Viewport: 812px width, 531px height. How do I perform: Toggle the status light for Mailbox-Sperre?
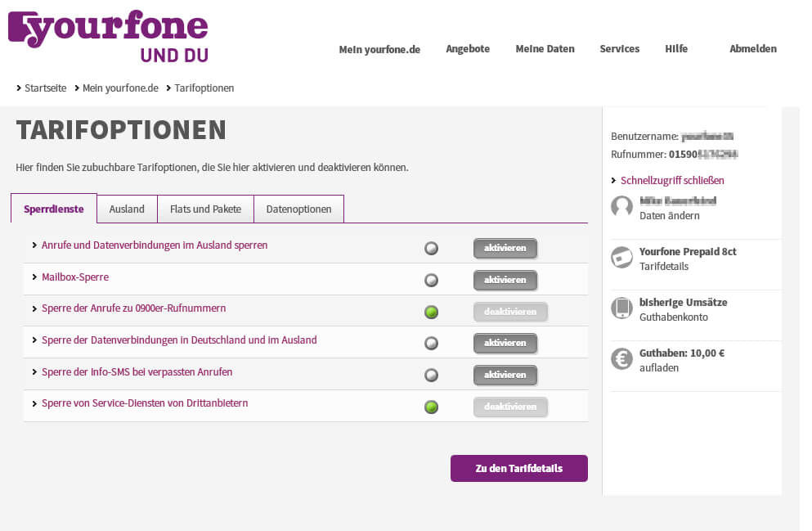point(431,279)
